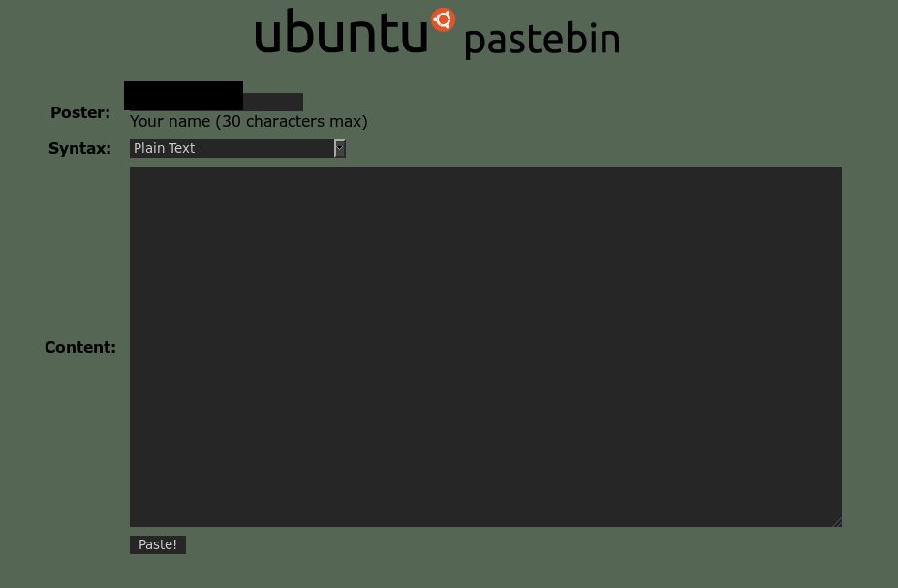Click the Your name (30 characters max) caption
This screenshot has width=898, height=588.
coord(249,121)
